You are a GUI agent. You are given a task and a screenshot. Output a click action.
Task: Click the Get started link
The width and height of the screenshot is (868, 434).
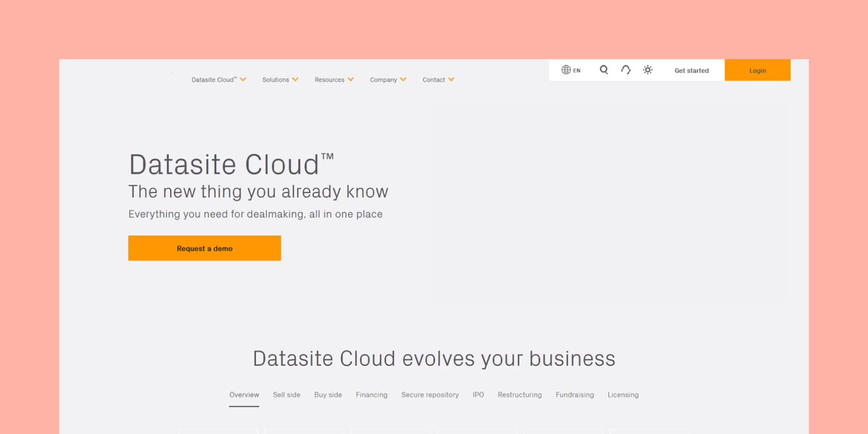(x=691, y=70)
